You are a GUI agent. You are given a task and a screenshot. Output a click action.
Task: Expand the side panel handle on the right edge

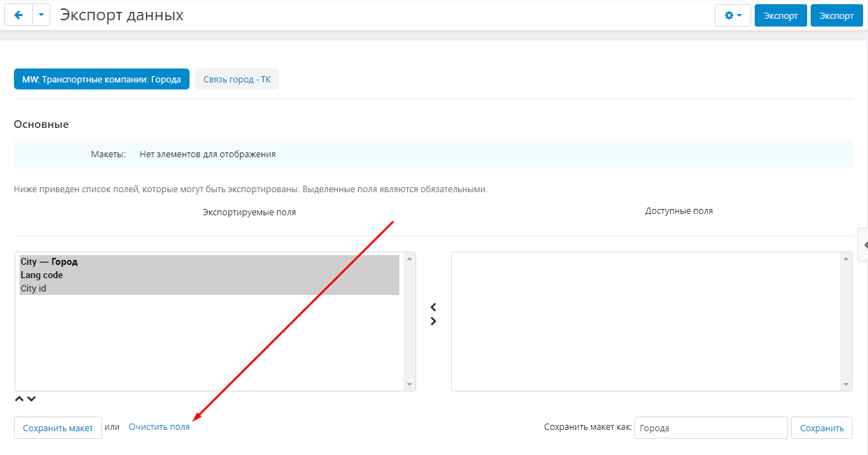click(864, 245)
